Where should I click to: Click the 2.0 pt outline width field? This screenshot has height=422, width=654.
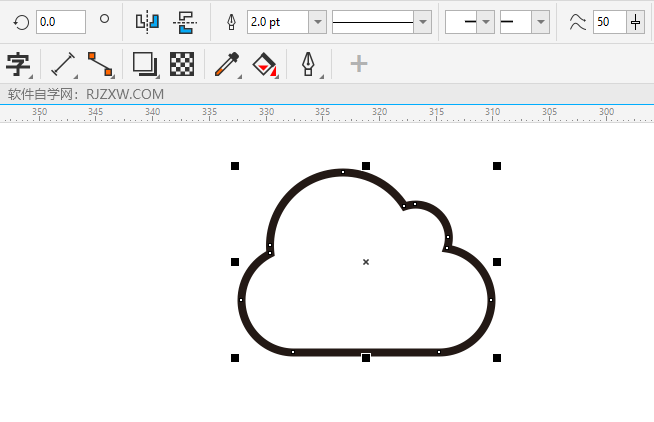pyautogui.click(x=278, y=22)
